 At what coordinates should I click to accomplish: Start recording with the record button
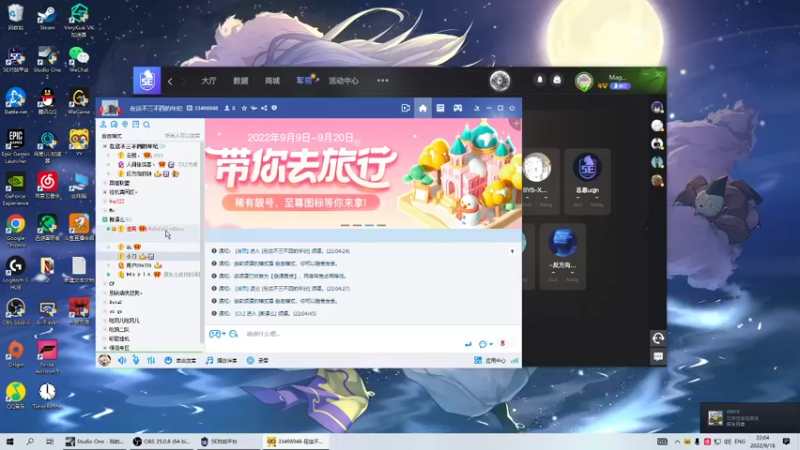[258, 360]
